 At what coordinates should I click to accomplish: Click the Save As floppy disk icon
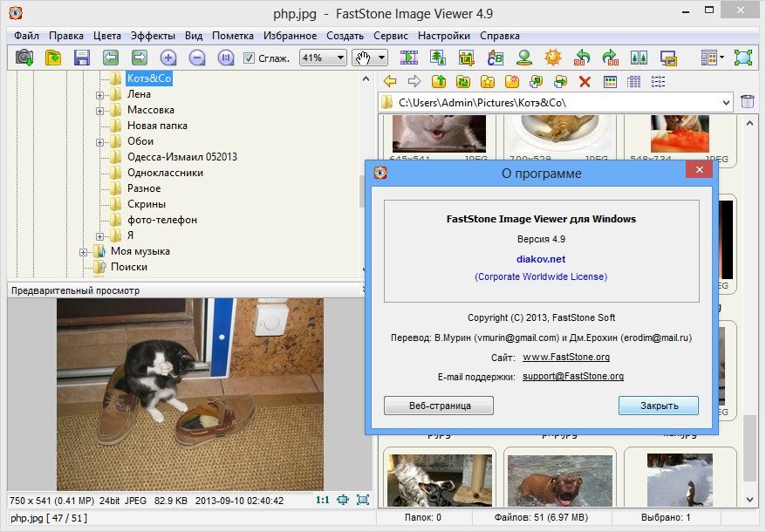coord(82,58)
